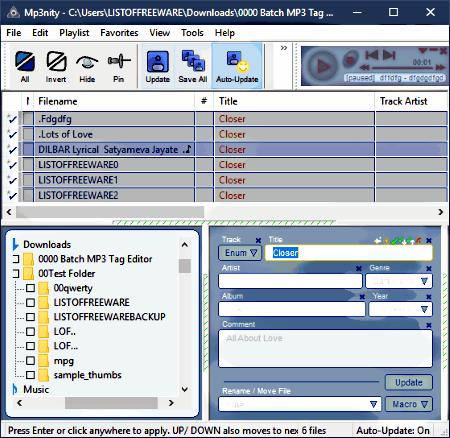Viewport: 450px width, 438px height.
Task: Open the Macro dropdown button
Action: (x=409, y=404)
